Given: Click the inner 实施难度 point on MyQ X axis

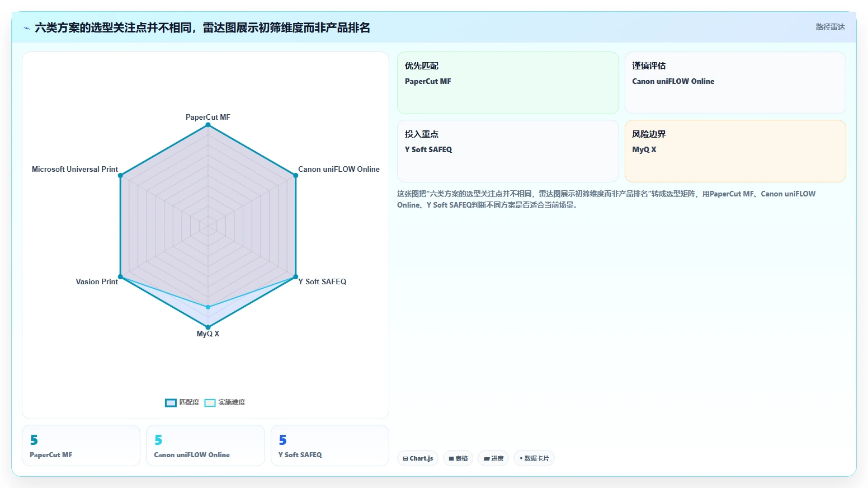Looking at the screenshot, I should (208, 307).
